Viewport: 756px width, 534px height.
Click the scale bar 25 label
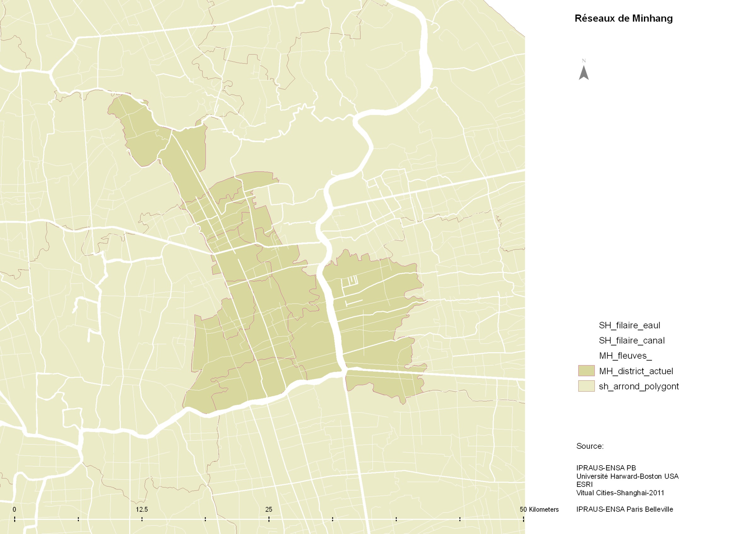pos(269,509)
